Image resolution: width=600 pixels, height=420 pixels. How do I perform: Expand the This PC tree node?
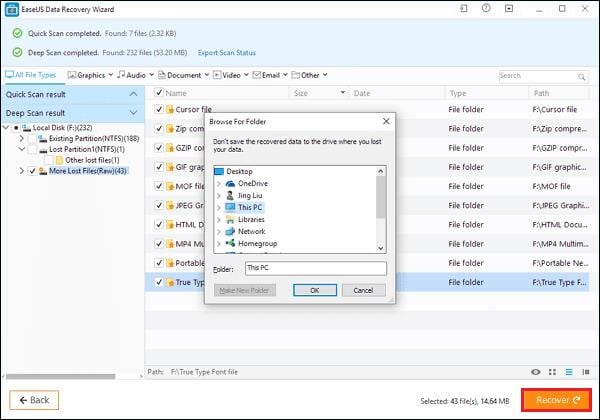click(219, 207)
